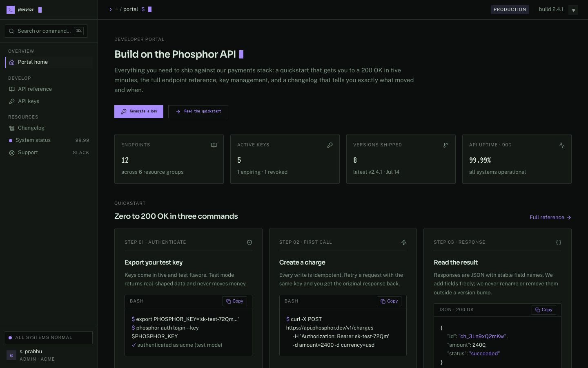Viewport: 588px width, 368px height.
Task: Click the shield icon on Step 01 card
Action: click(249, 242)
